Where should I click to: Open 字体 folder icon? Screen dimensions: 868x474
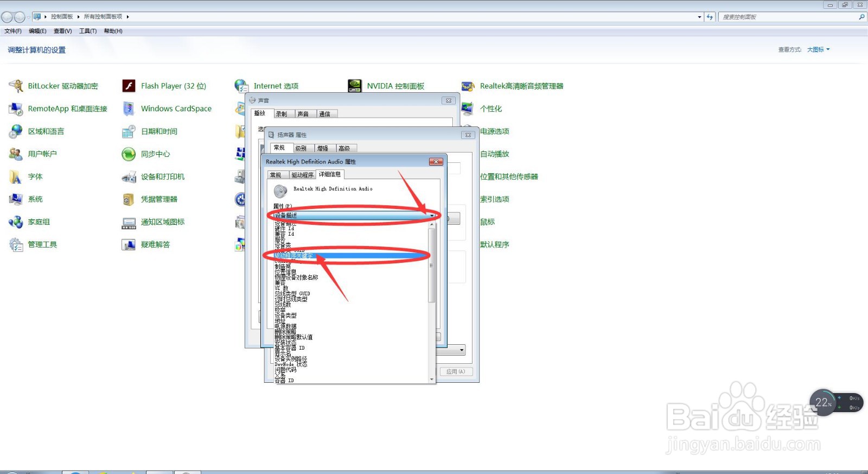coord(16,177)
